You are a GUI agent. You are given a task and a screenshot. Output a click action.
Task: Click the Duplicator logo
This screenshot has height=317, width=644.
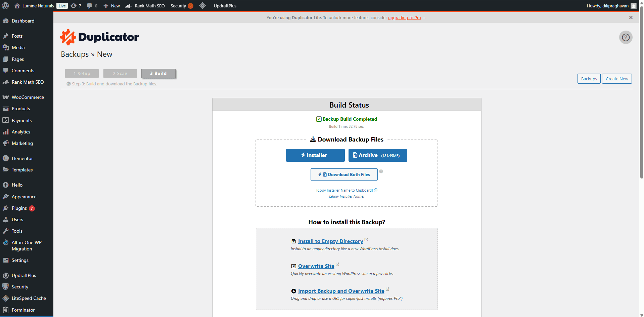click(99, 37)
